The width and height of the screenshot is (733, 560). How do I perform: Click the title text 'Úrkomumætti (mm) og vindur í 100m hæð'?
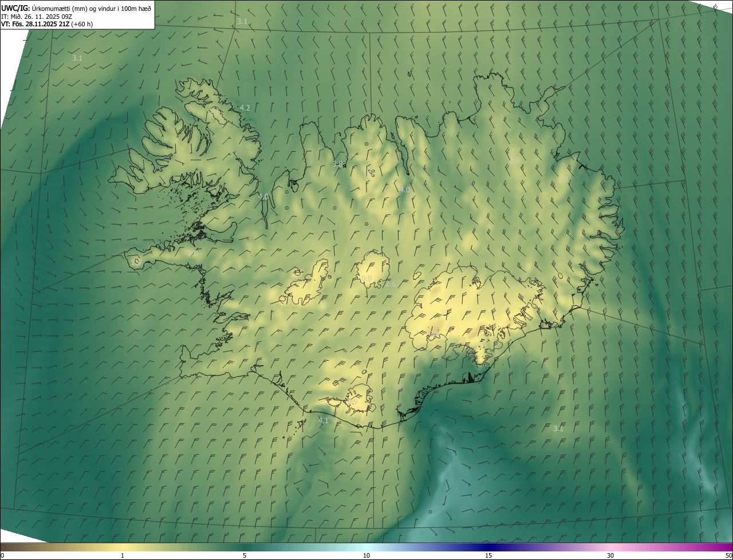(x=91, y=8)
